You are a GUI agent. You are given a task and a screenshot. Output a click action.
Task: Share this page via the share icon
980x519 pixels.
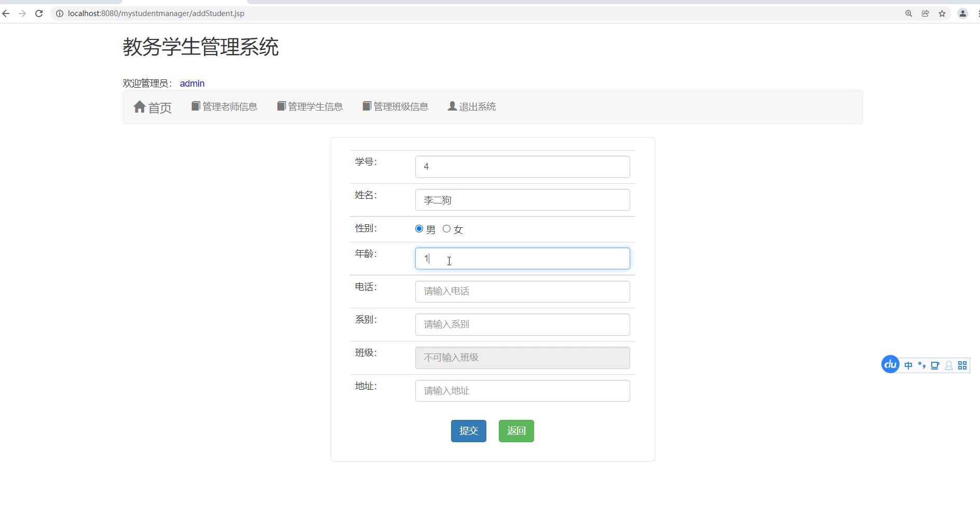click(x=925, y=13)
